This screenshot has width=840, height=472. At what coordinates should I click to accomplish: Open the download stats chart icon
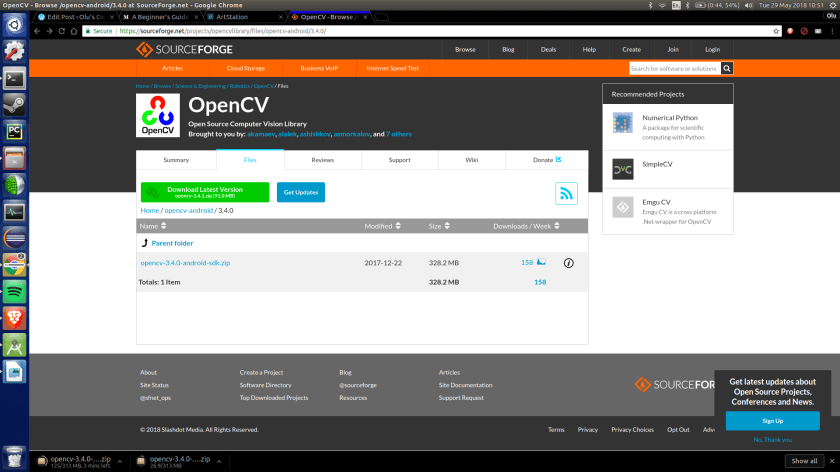click(x=541, y=262)
